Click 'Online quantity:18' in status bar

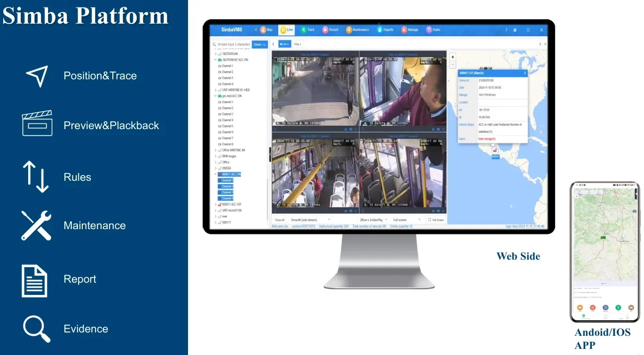(x=401, y=226)
